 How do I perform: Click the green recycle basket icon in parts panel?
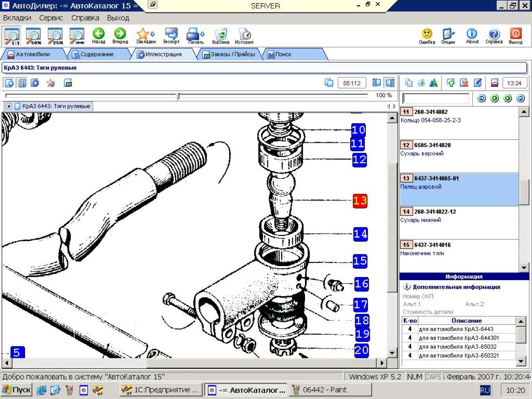click(421, 83)
